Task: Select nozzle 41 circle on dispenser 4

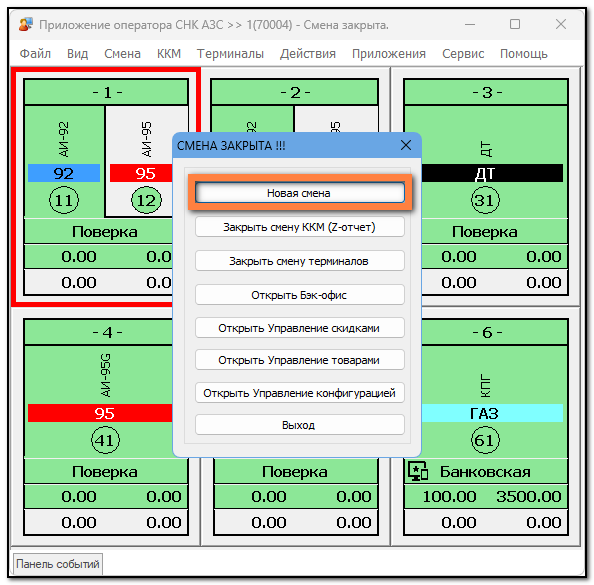Action: [x=105, y=440]
